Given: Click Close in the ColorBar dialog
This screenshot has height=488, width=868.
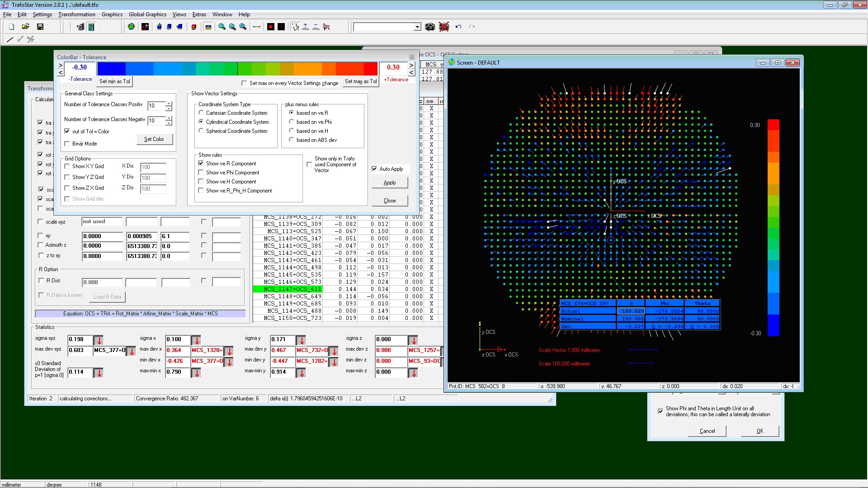Looking at the screenshot, I should pos(390,201).
